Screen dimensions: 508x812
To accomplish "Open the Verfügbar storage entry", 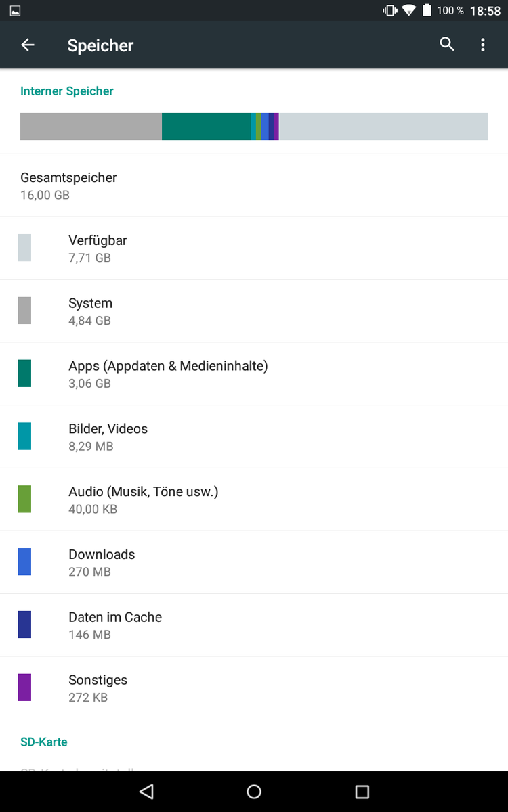I will click(x=254, y=248).
